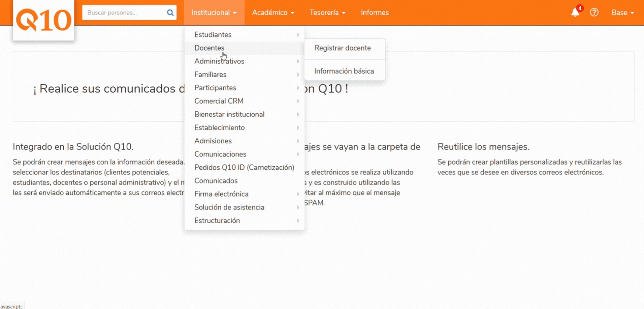This screenshot has width=644, height=309.
Task: Select Docentes in the Institucional menu
Action: (x=245, y=48)
